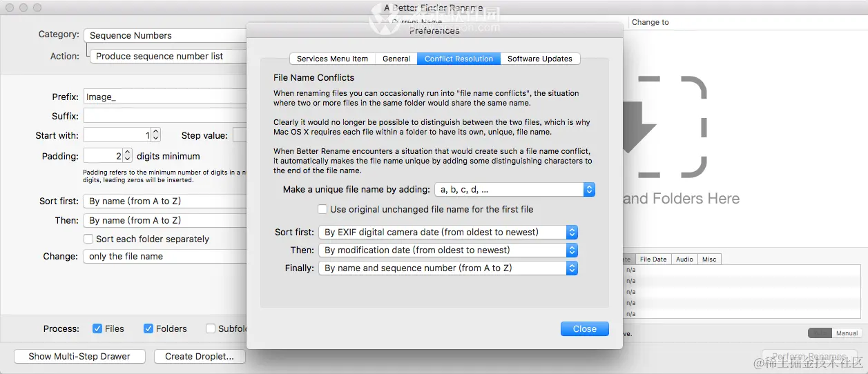Click the Create Droplet button
The height and width of the screenshot is (374, 868).
pyautogui.click(x=200, y=357)
